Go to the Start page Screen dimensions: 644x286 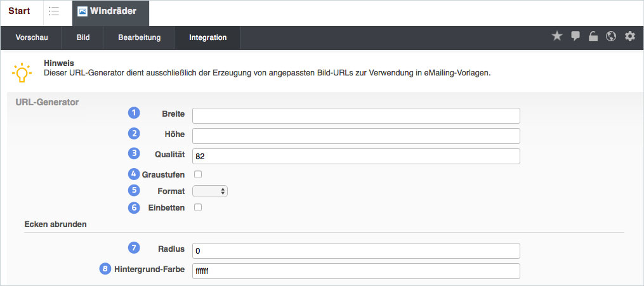[x=19, y=11]
